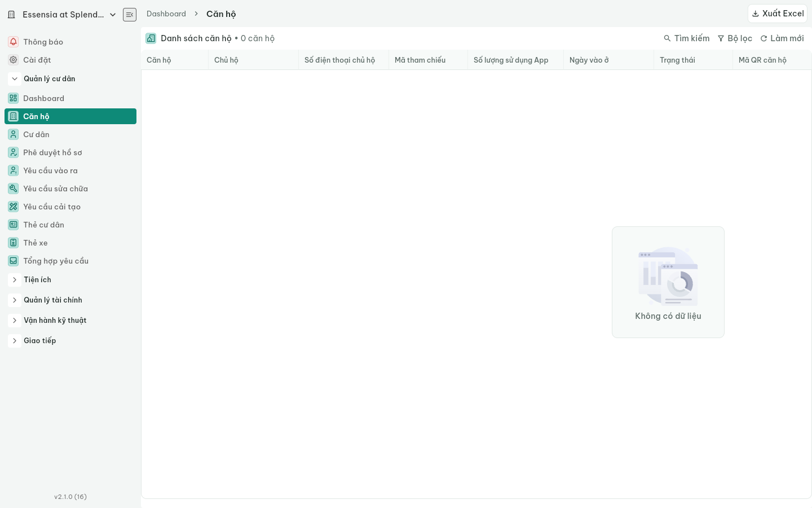Click the Yêu cầu sửa chữa wrench icon
Viewport: 812px width, 508px height.
pyautogui.click(x=14, y=189)
